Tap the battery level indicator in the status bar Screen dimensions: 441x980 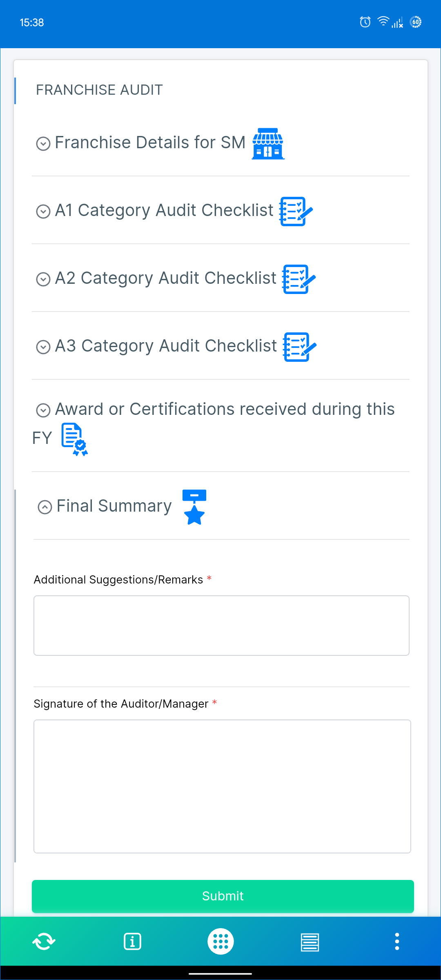point(416,22)
